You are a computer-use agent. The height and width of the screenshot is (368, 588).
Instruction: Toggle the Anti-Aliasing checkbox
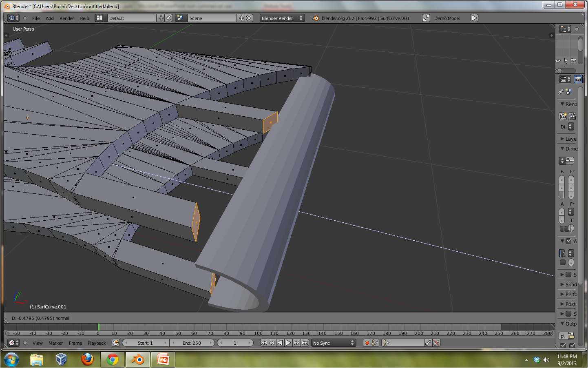click(x=568, y=241)
